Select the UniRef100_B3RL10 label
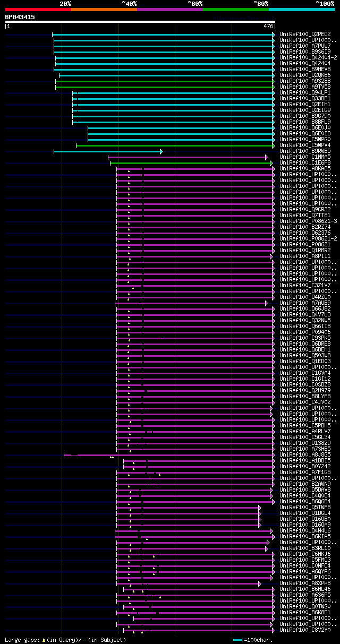 tap(305, 548)
